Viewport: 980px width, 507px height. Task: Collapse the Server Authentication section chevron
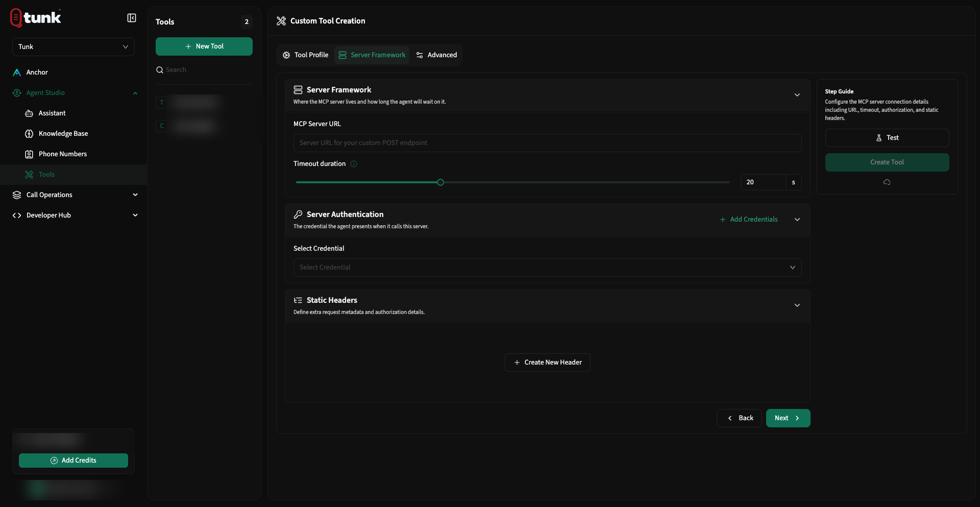(797, 220)
